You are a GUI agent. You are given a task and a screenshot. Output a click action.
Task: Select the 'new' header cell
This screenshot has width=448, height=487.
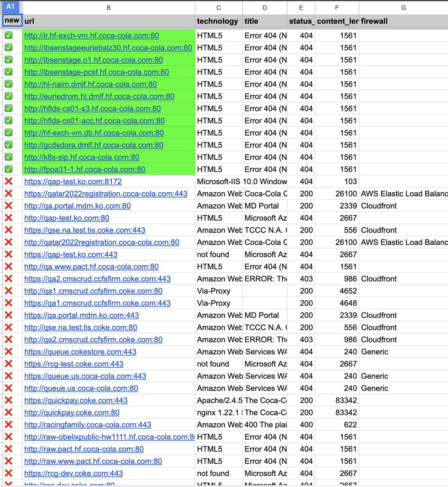click(12, 20)
